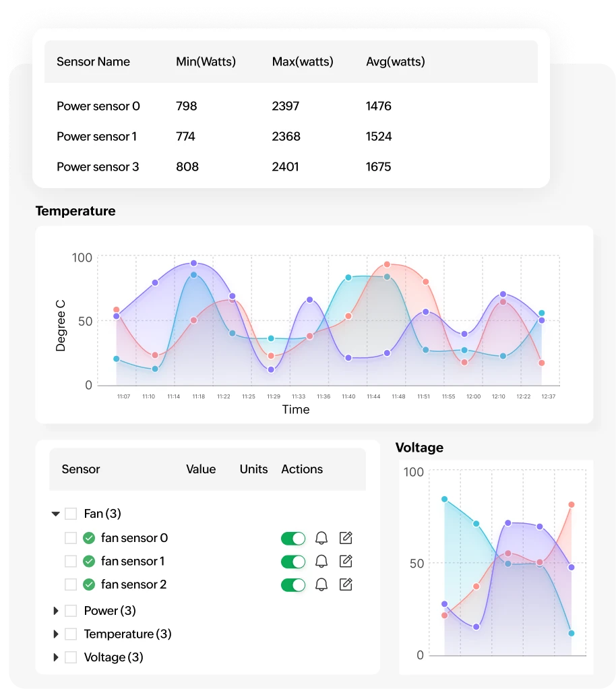
Task: Select the Power sensor 1 row
Action: [96, 136]
